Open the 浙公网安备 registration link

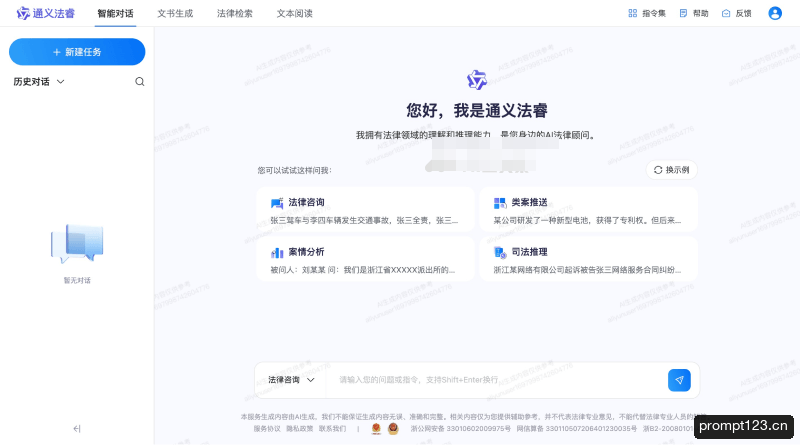click(460, 429)
